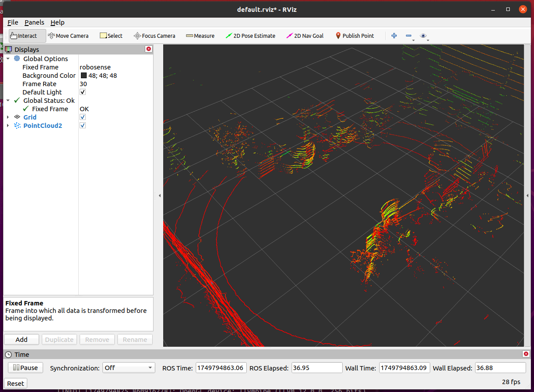The image size is (534, 392).
Task: Click the Global Options gear icon
Action: coord(17,58)
